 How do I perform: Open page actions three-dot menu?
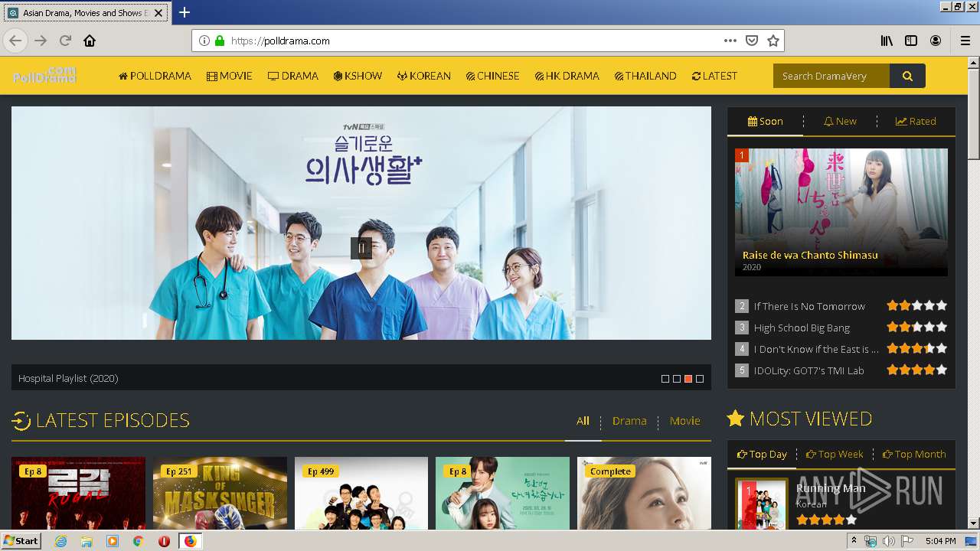pyautogui.click(x=730, y=41)
